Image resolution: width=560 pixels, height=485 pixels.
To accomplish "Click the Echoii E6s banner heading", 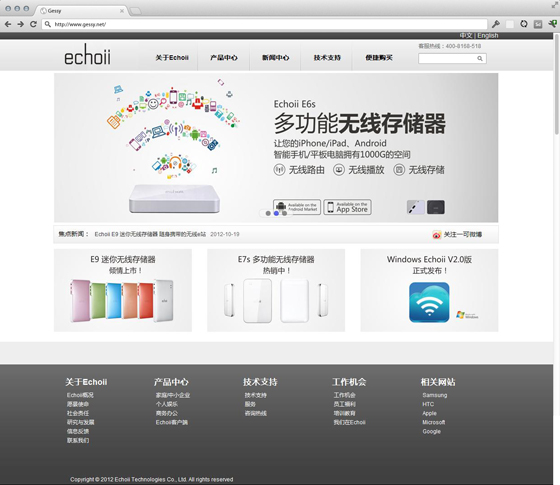I will point(295,104).
